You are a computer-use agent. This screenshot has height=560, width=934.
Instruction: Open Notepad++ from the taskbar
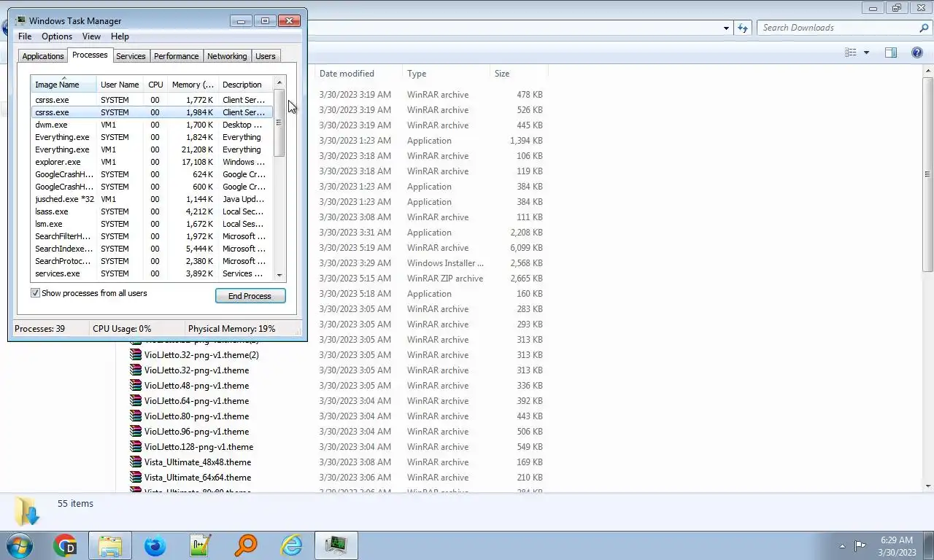(200, 545)
